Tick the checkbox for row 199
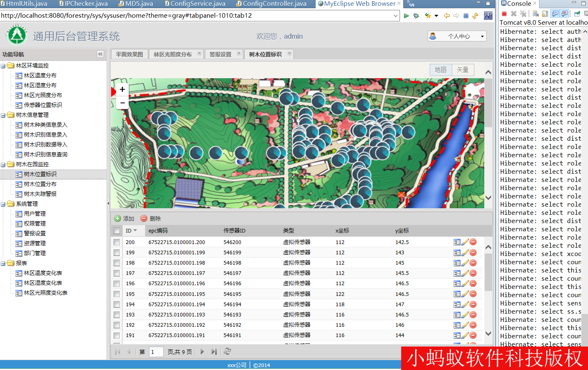 pyautogui.click(x=117, y=252)
